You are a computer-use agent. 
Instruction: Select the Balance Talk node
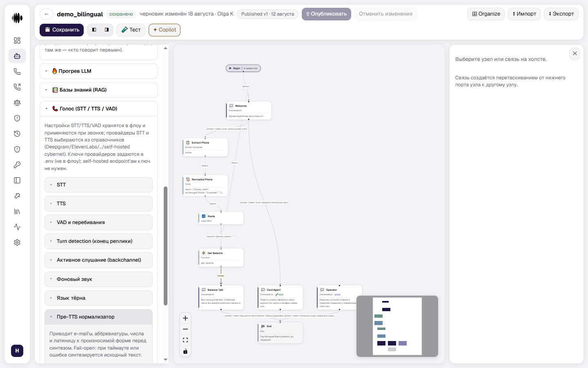(x=221, y=297)
